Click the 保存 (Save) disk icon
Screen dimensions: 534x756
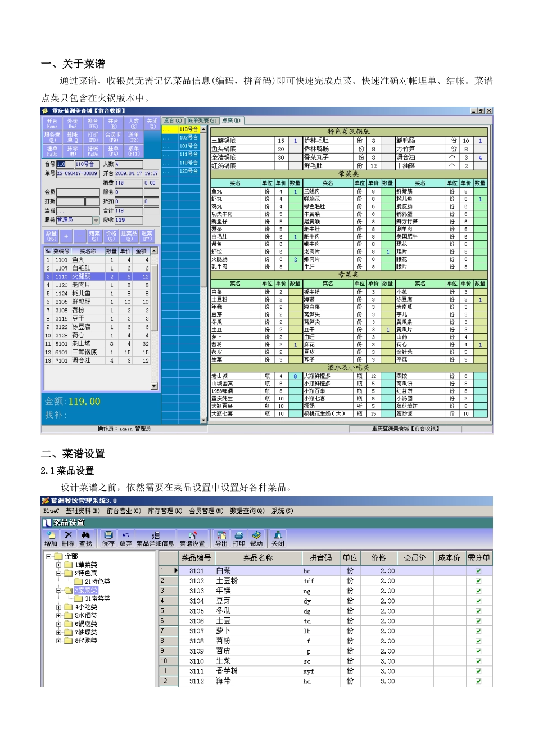tap(108, 538)
